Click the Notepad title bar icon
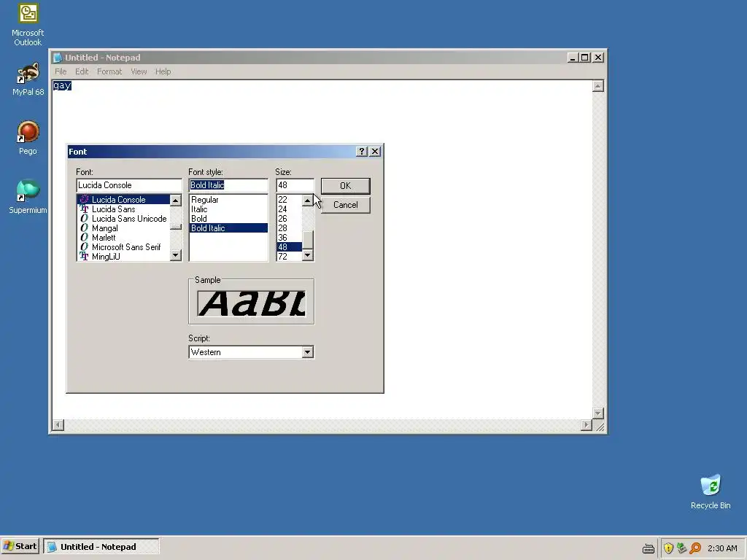The height and width of the screenshot is (560, 747). coord(58,58)
